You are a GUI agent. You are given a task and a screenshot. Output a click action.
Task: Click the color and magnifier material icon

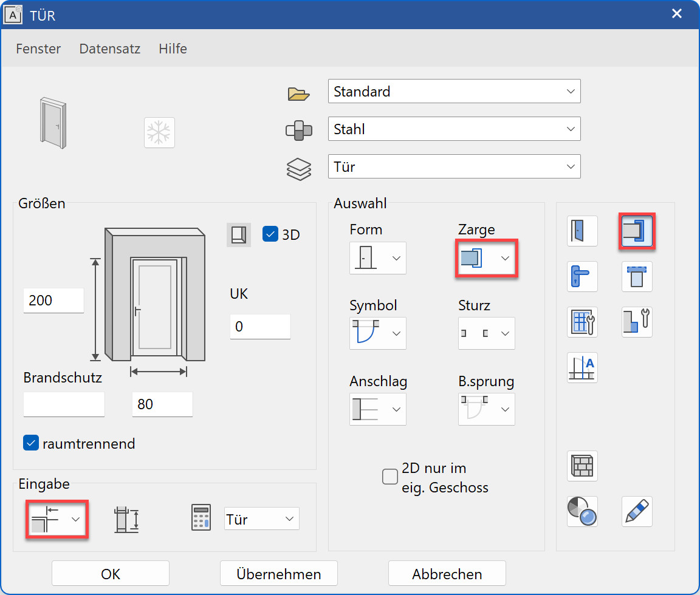pos(582,511)
